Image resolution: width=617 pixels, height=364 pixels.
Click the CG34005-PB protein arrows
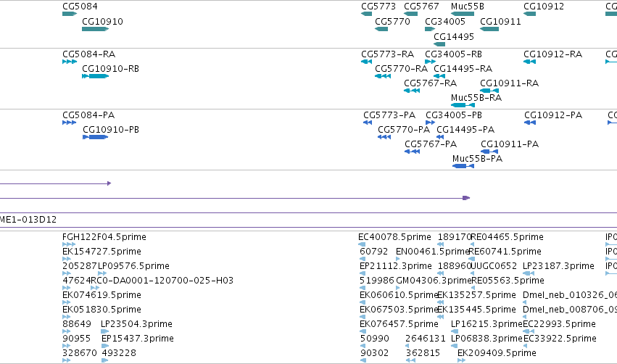tap(430, 123)
